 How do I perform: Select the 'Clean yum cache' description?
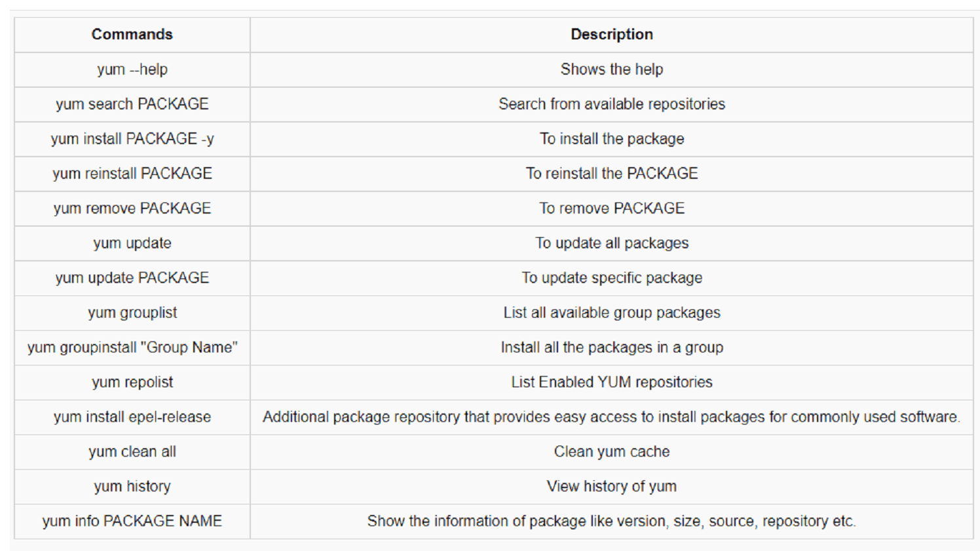[x=612, y=451]
